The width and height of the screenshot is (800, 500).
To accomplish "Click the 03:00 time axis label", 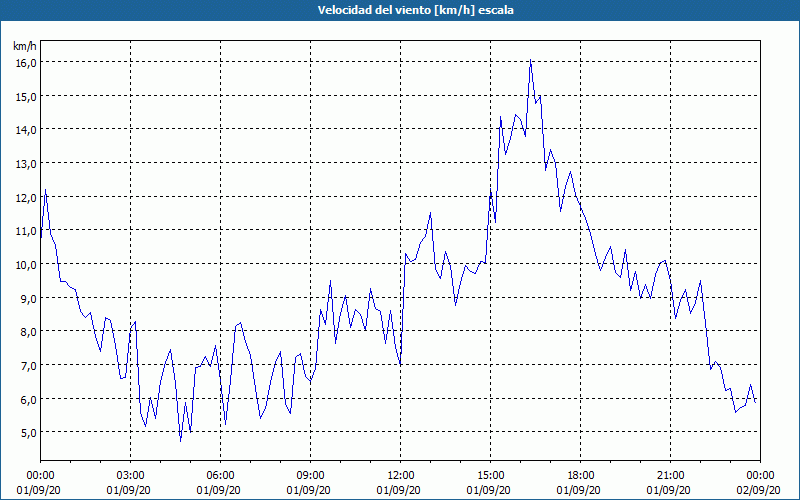I will pos(131,476).
